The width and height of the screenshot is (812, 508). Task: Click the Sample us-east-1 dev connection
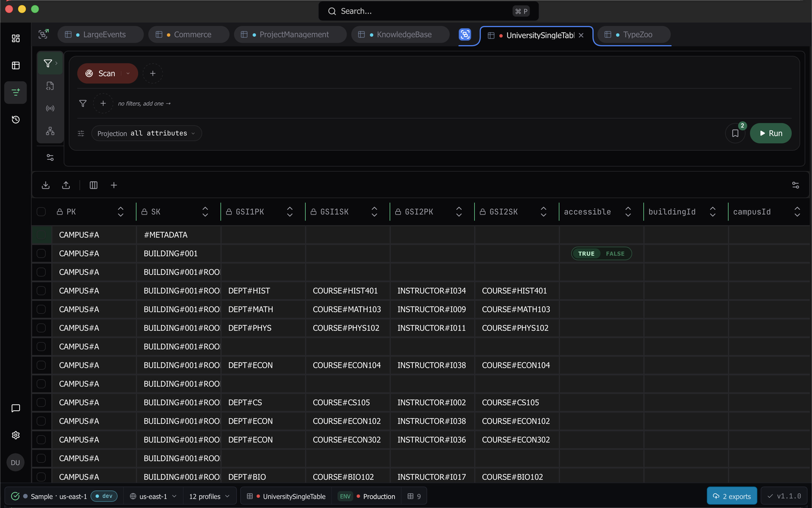[64, 496]
